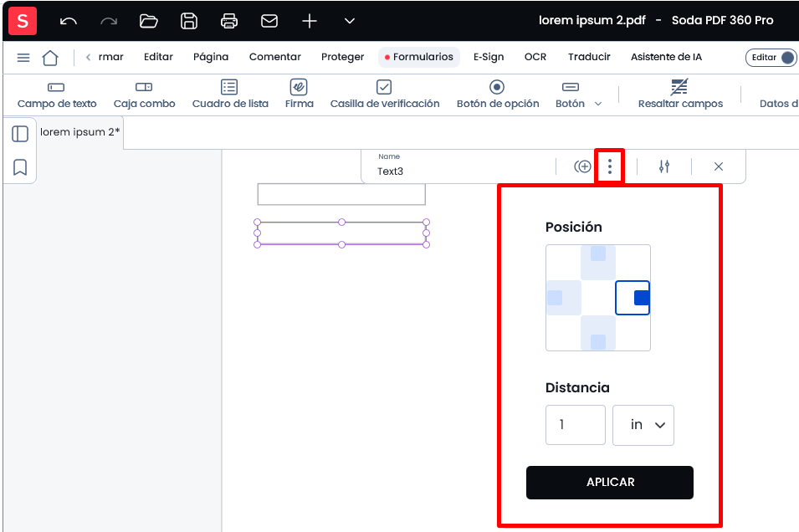Select the highlighted Text3 form field
The width and height of the screenshot is (799, 532).
pos(341,233)
